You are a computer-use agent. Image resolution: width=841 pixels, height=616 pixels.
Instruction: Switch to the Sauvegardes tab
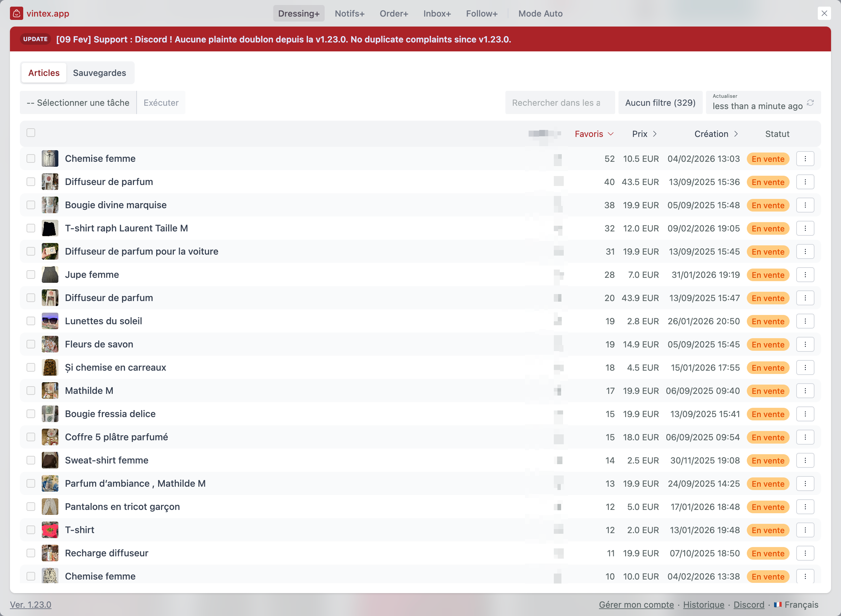click(99, 73)
